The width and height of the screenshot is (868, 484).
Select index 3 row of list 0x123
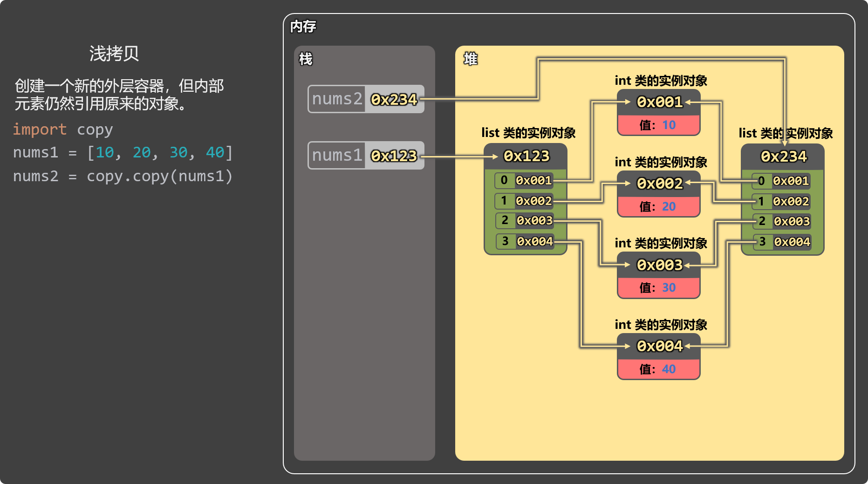tap(524, 241)
